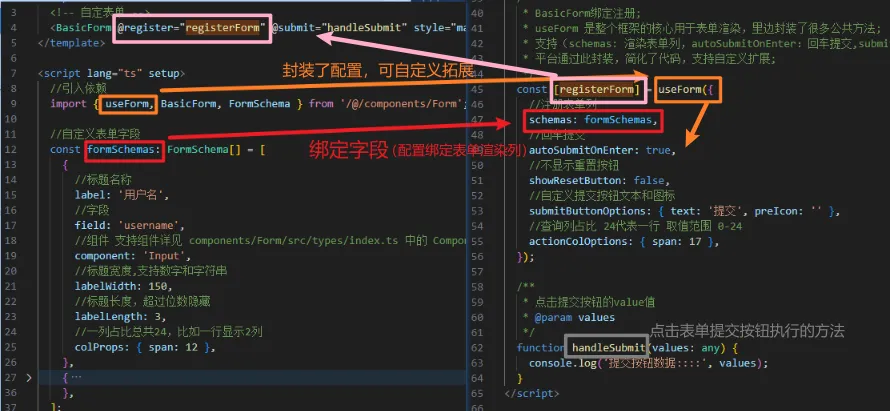Click the "colProps: { span: 12 }" line
890x411 pixels.
pos(145,349)
